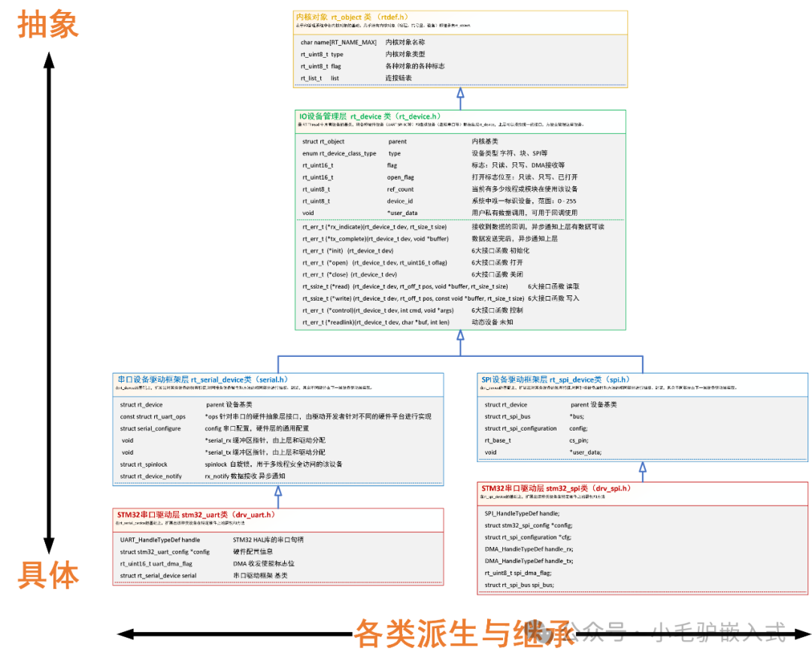Image resolution: width=812 pixels, height=665 pixels.
Task: Click the "cs_pin;" member name
Action: [x=579, y=440]
